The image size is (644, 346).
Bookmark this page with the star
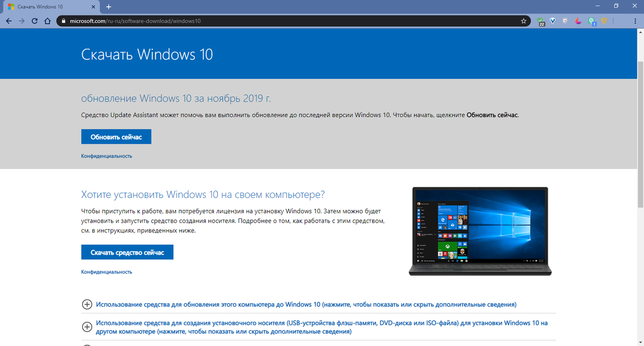pos(524,21)
